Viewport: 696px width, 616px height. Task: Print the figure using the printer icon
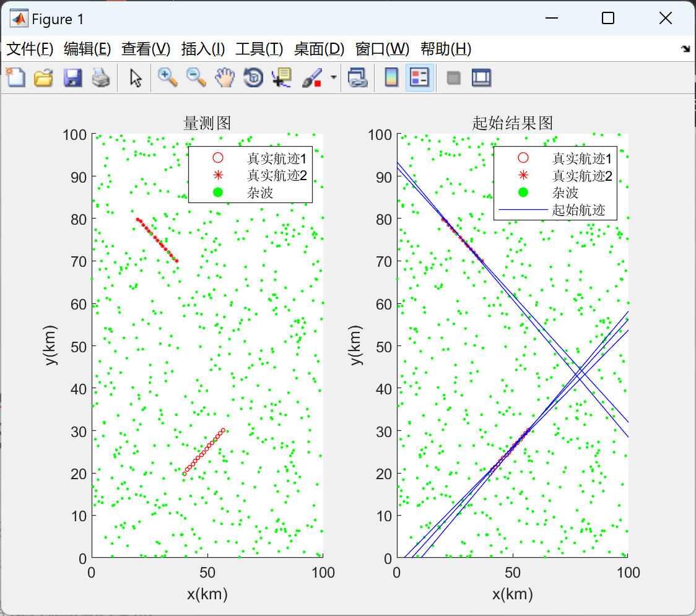pos(101,77)
